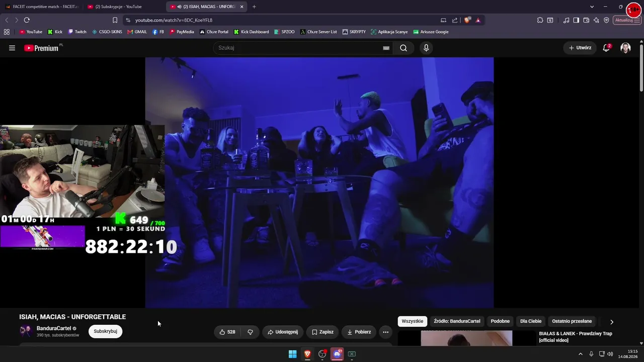Open the browser extensions puzzle icon
The width and height of the screenshot is (644, 362).
point(540,20)
